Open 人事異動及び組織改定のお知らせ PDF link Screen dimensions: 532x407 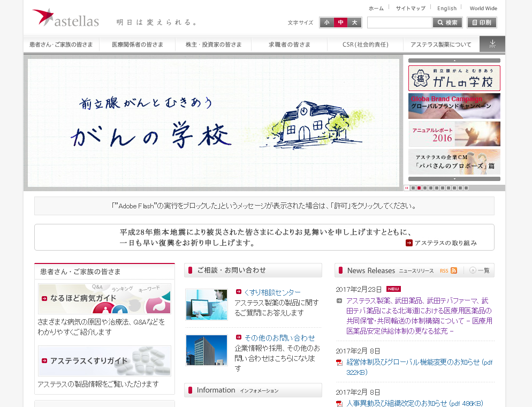(415, 403)
